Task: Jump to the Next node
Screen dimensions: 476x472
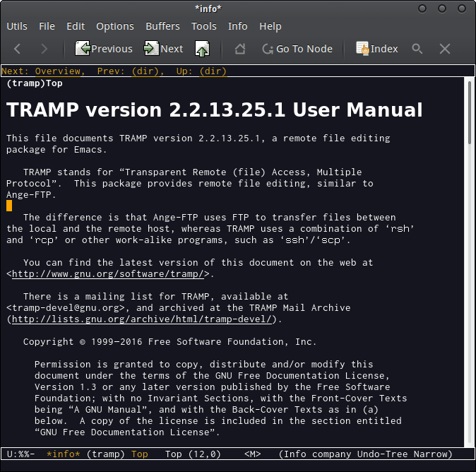Action: tap(164, 49)
